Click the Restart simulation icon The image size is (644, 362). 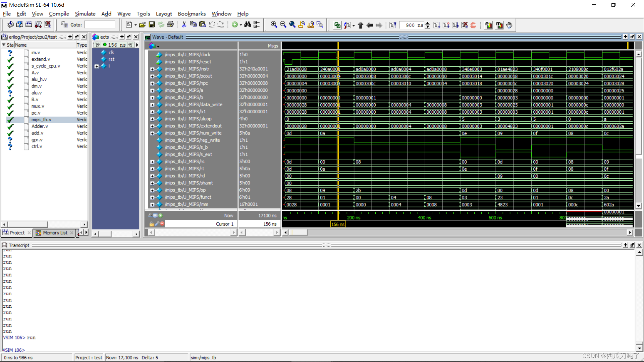click(393, 25)
